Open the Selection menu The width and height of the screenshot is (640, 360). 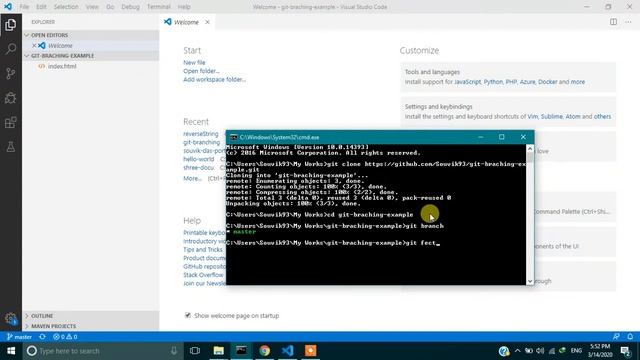[x=66, y=7]
